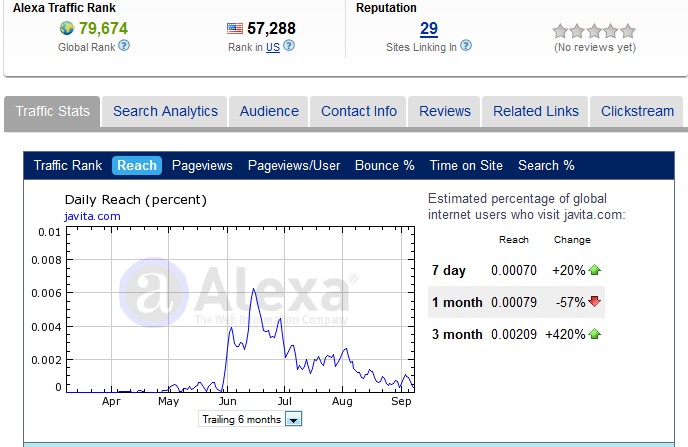
Task: Open the Reviews tab
Action: (x=444, y=111)
